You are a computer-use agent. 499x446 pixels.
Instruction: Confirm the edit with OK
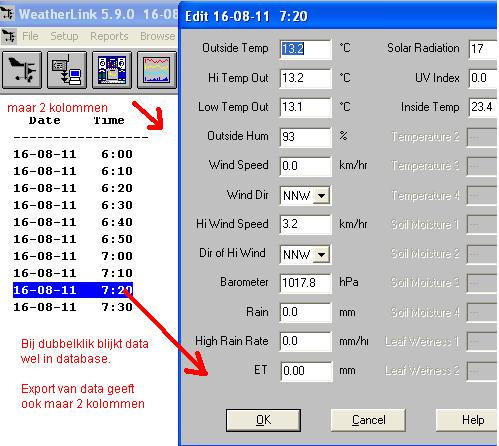[263, 420]
